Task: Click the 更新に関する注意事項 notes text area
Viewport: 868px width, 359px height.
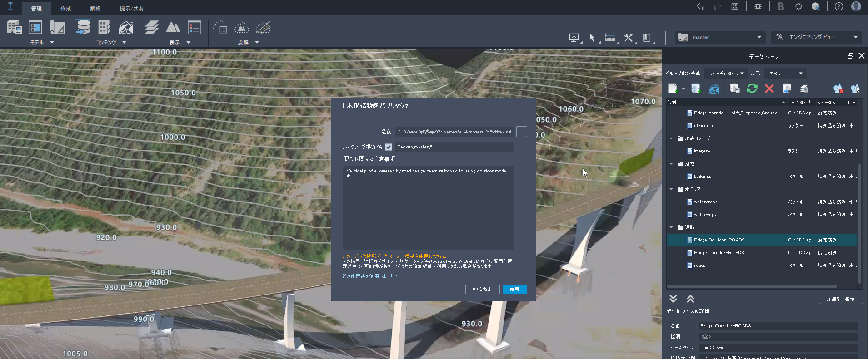Action: tap(428, 207)
